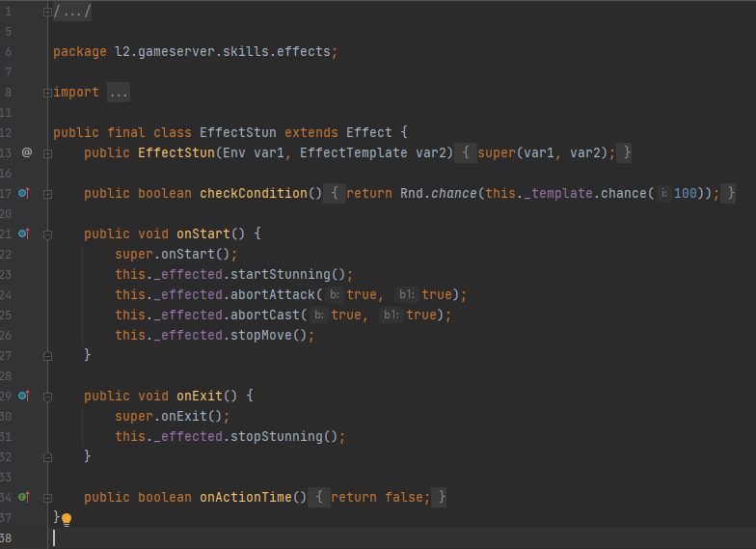Screen dimensions: 756x549
Task: Click the package name l2.gameserver.skills.effects
Action: (222, 52)
